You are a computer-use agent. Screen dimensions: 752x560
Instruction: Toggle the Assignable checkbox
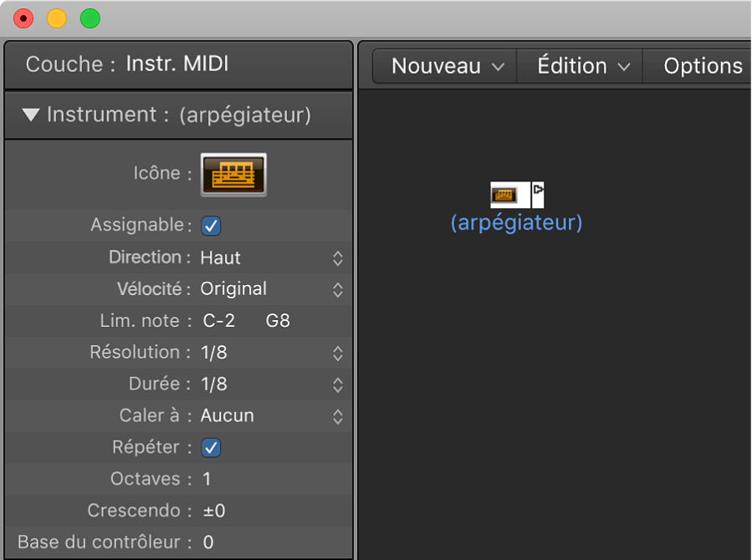[212, 226]
